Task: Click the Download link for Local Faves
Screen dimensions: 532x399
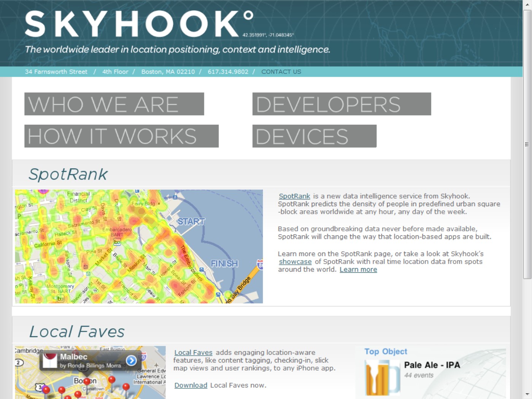Action: pyautogui.click(x=191, y=385)
